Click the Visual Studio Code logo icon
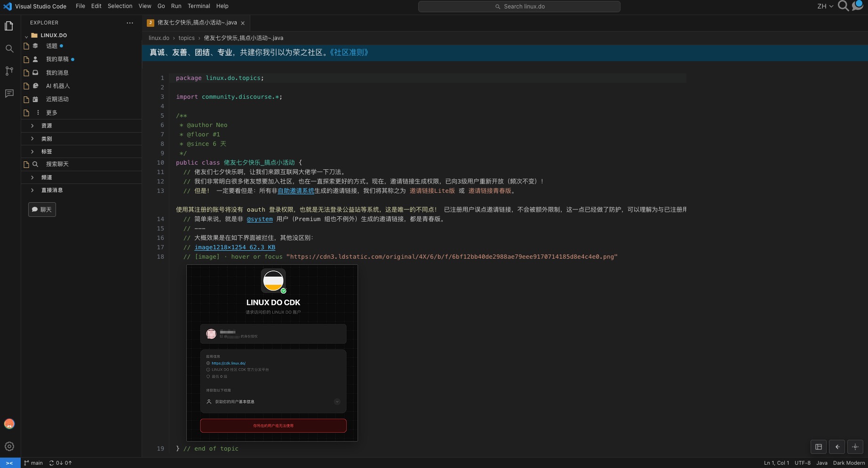 (x=8, y=7)
